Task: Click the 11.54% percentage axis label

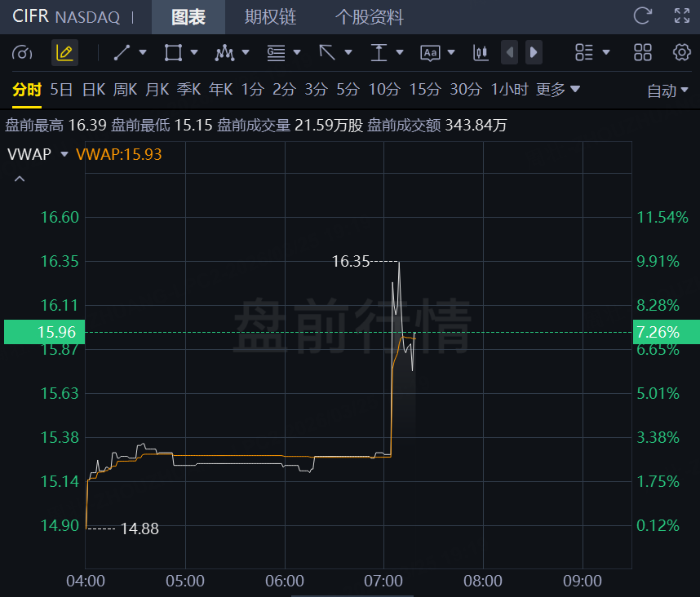Action: tap(662, 217)
